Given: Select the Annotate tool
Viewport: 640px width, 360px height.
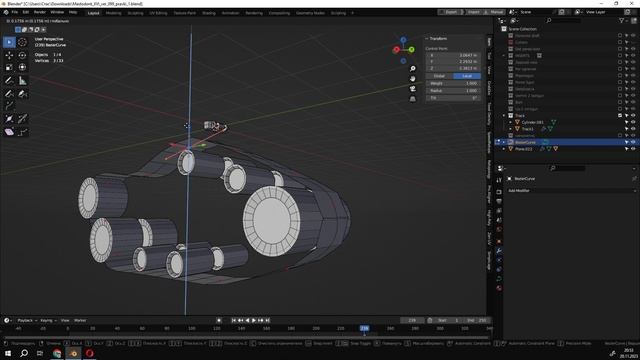Looking at the screenshot, I should click(x=9, y=80).
